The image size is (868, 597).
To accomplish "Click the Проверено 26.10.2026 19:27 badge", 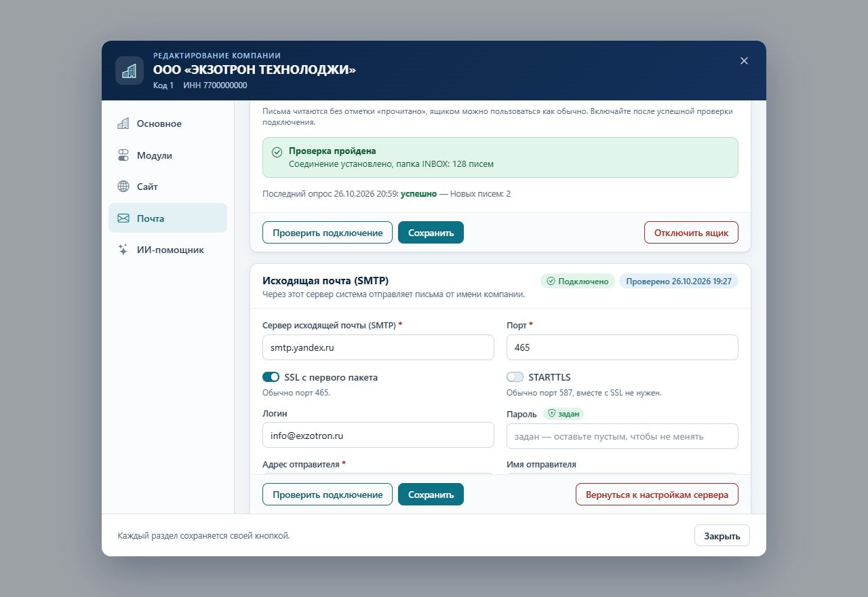I will (x=679, y=281).
